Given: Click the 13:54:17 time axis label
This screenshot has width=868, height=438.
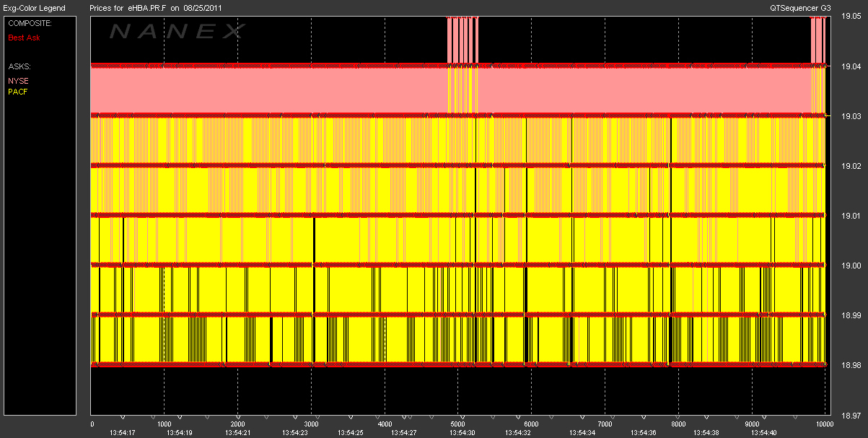Looking at the screenshot, I should [x=122, y=433].
